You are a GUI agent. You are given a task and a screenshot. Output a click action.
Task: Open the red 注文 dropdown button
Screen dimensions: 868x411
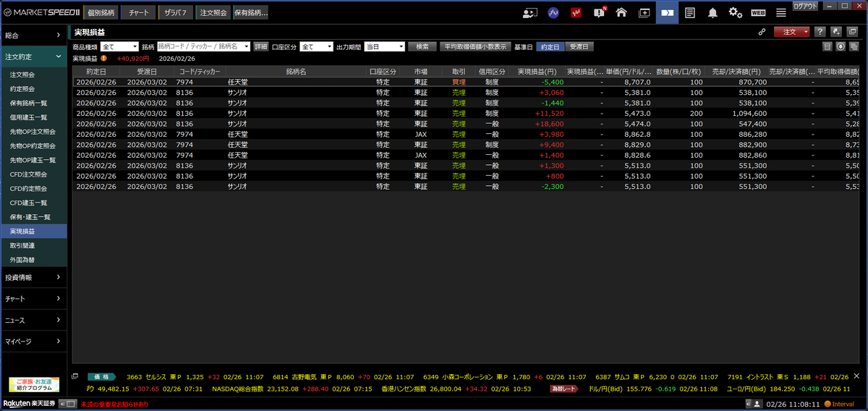pyautogui.click(x=791, y=32)
